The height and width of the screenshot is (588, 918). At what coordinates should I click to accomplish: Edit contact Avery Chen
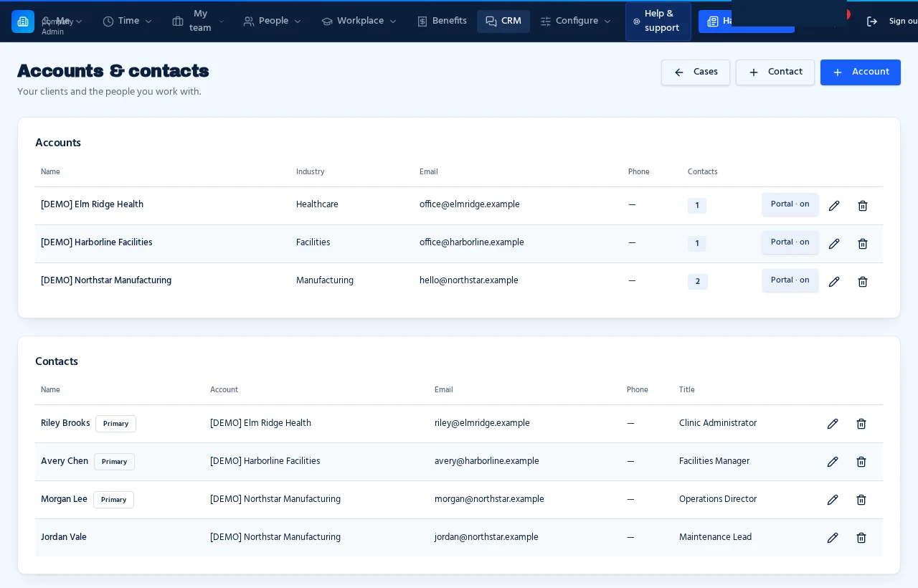tap(833, 462)
